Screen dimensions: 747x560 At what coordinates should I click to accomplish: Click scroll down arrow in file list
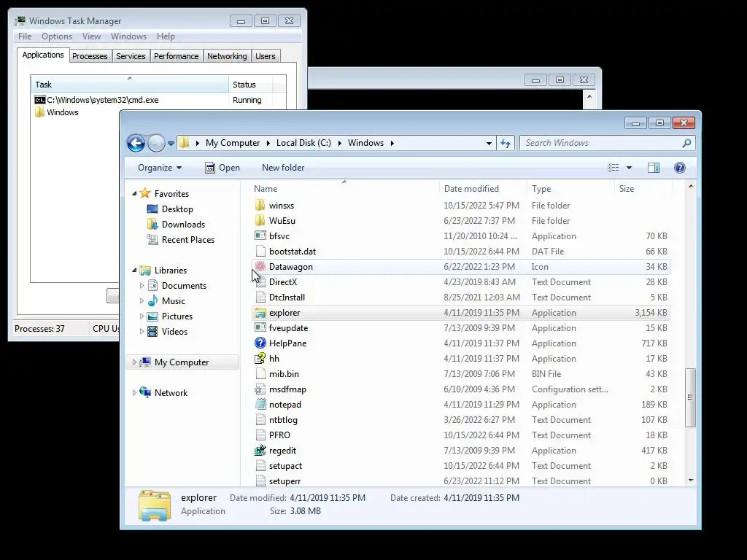coord(691,481)
